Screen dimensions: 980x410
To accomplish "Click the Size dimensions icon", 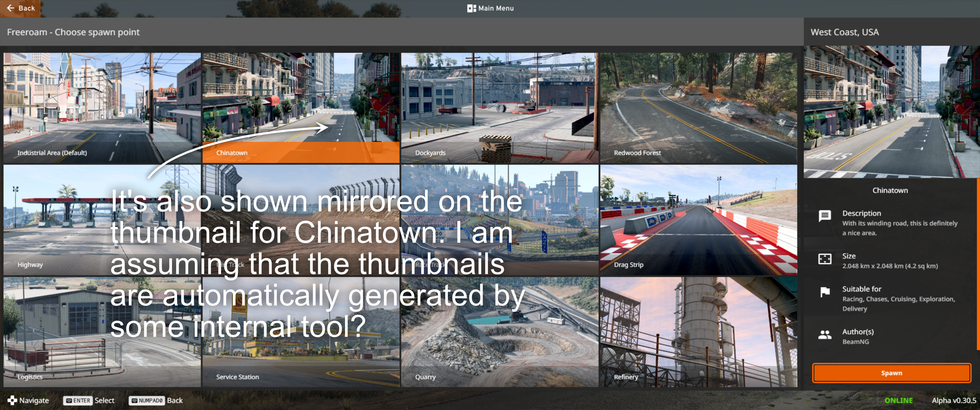I will [825, 259].
